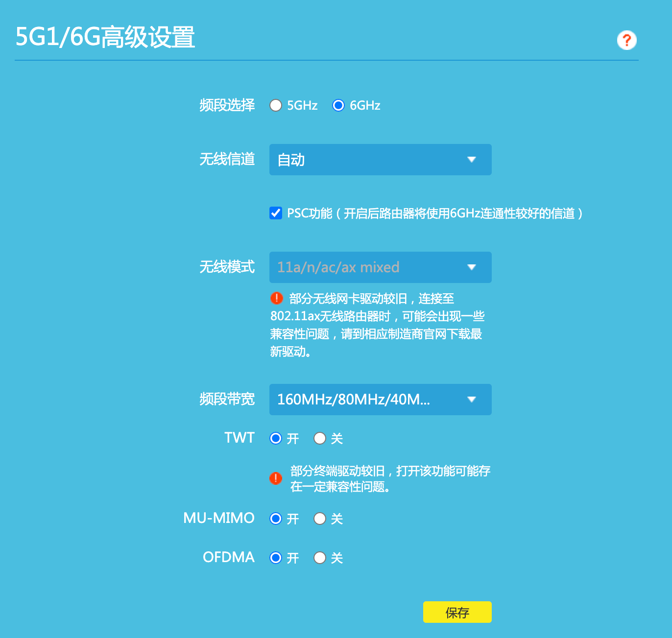The height and width of the screenshot is (638, 672).
Task: Click the 5GHz label text
Action: pos(302,106)
